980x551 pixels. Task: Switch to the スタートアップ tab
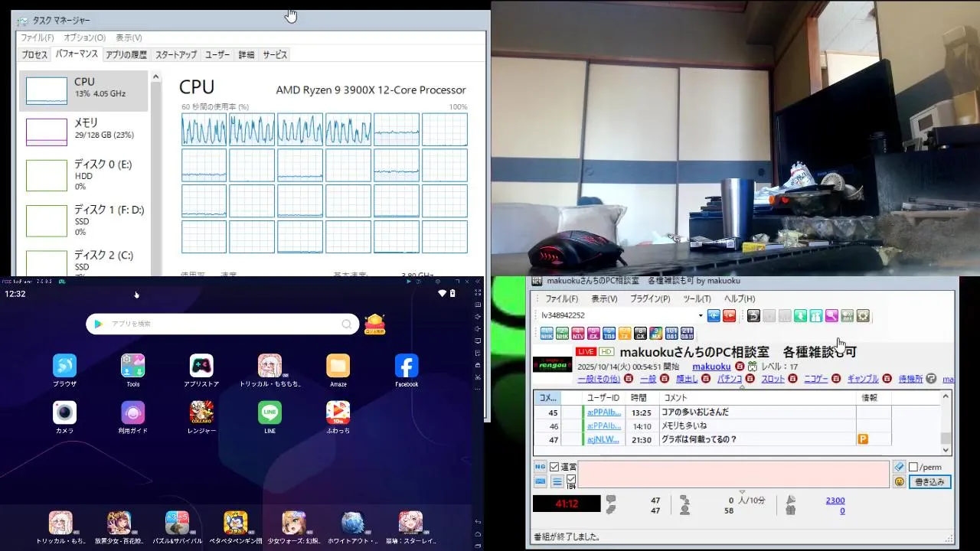[176, 55]
